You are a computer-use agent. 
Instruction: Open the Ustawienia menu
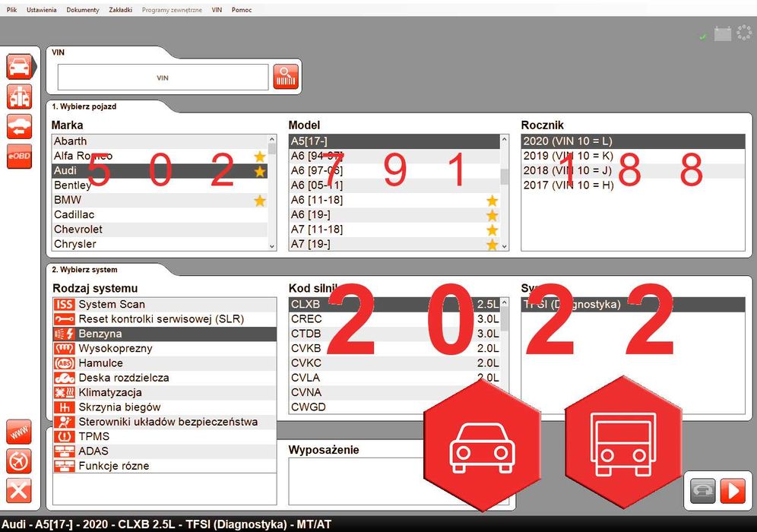42,10
